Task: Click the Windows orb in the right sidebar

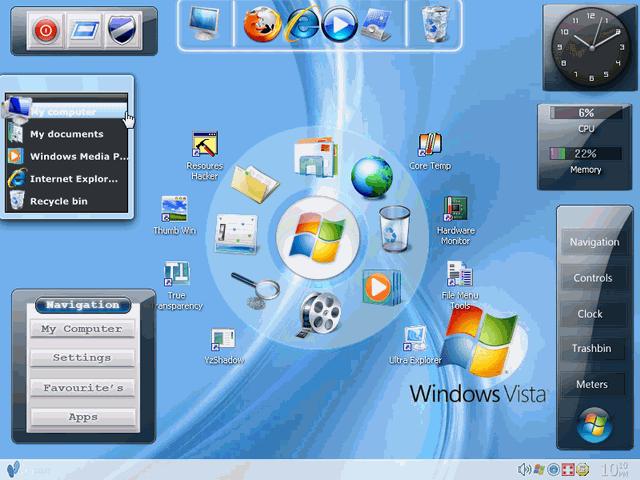Action: pos(594,425)
